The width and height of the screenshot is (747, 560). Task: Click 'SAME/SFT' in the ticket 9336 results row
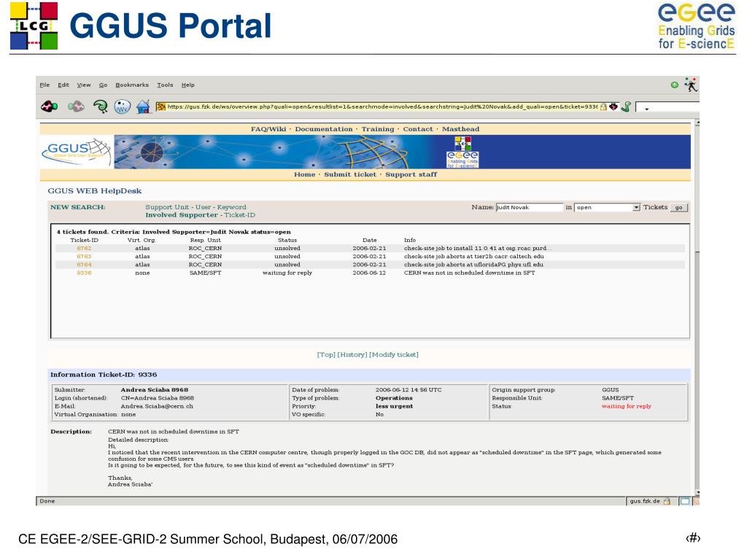(205, 273)
